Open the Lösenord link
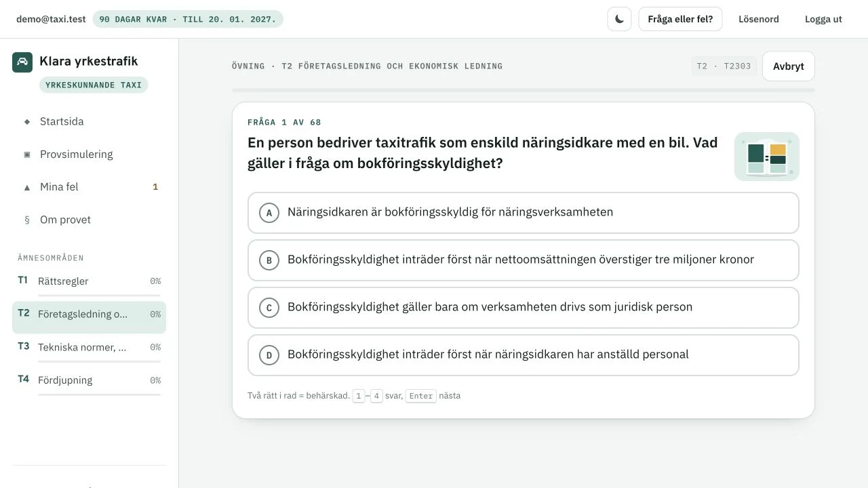The width and height of the screenshot is (868, 488). pos(759,19)
